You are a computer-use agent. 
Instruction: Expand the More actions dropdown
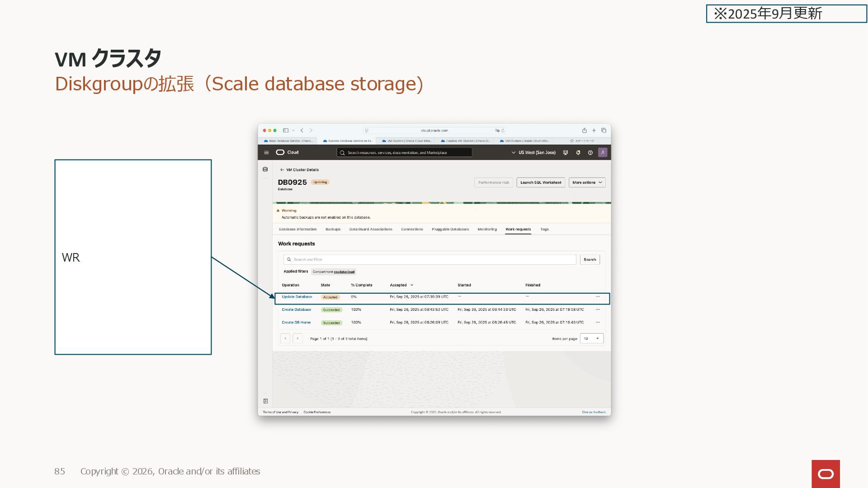click(x=587, y=183)
